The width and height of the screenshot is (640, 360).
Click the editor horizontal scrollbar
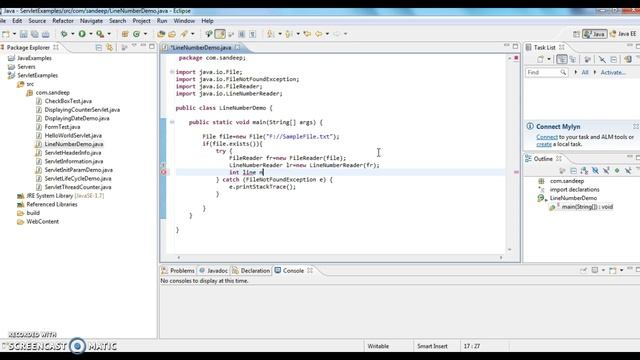[x=340, y=258]
